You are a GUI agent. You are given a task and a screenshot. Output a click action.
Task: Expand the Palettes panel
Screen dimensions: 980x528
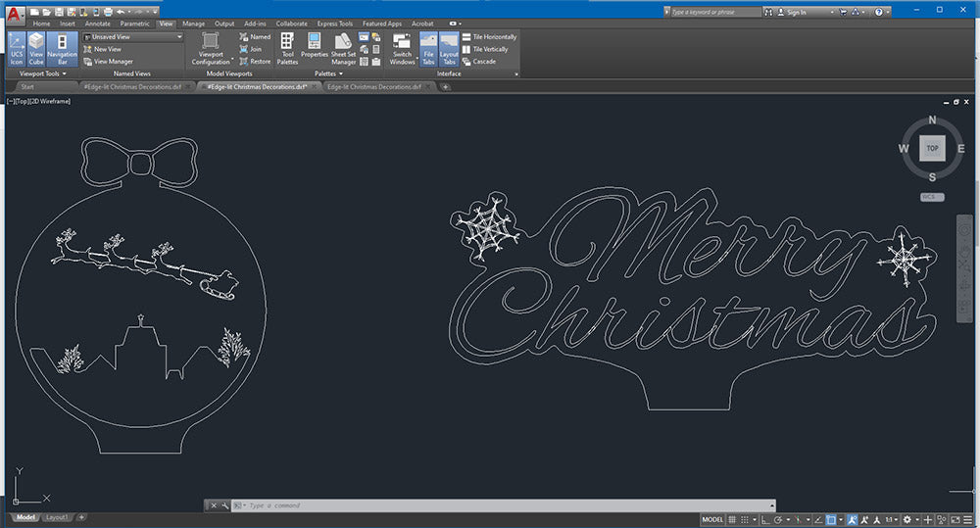coord(328,73)
